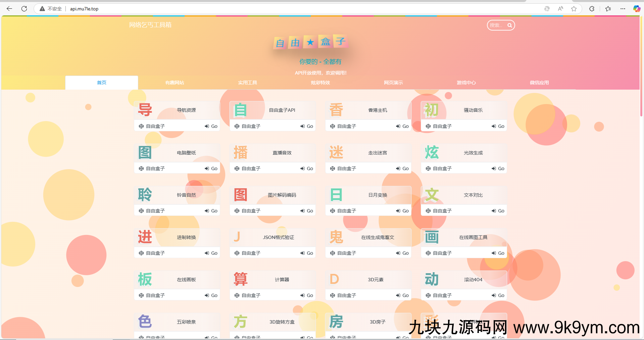Open the 微信应用 tab
The image size is (644, 340).
pyautogui.click(x=539, y=83)
